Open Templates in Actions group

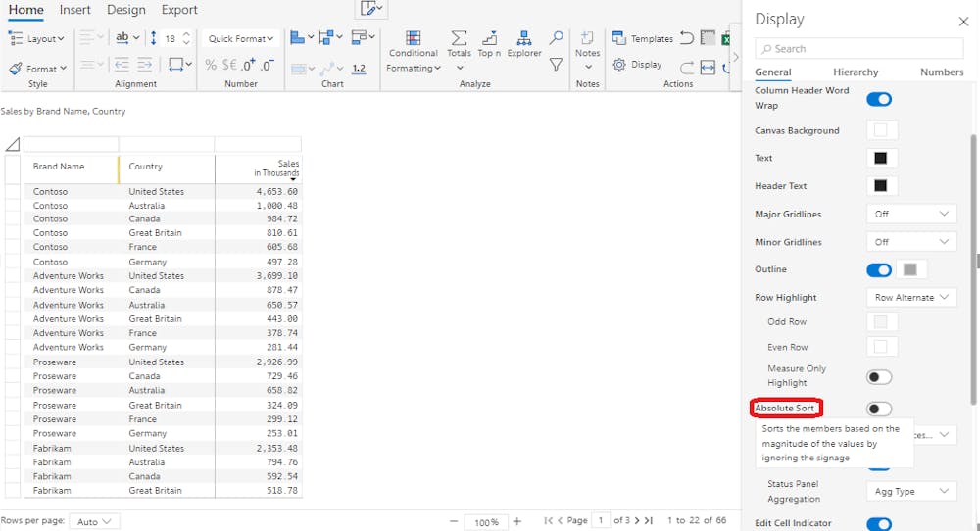click(x=643, y=39)
